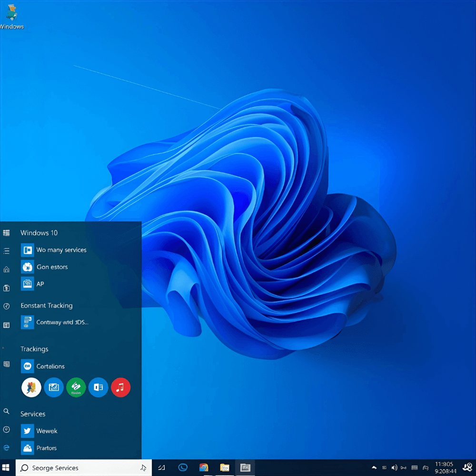Image resolution: width=476 pixels, height=476 pixels.
Task: Launch the Gon estors tile
Action: click(x=50, y=267)
